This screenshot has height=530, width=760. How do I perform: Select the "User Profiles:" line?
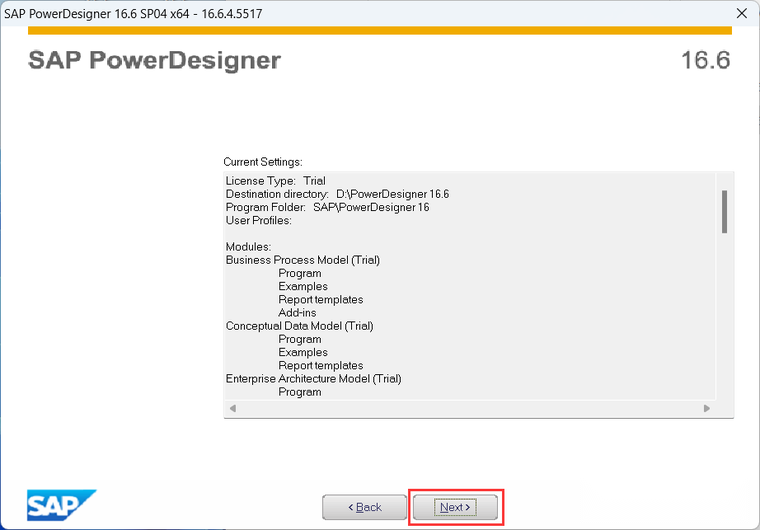click(x=258, y=220)
